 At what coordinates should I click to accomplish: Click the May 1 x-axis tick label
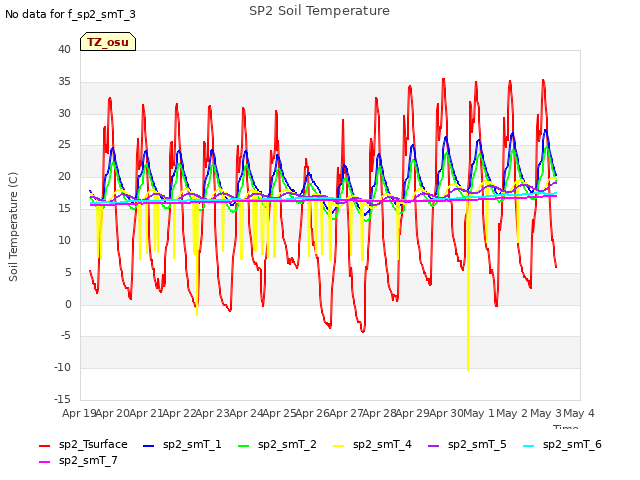click(x=479, y=413)
